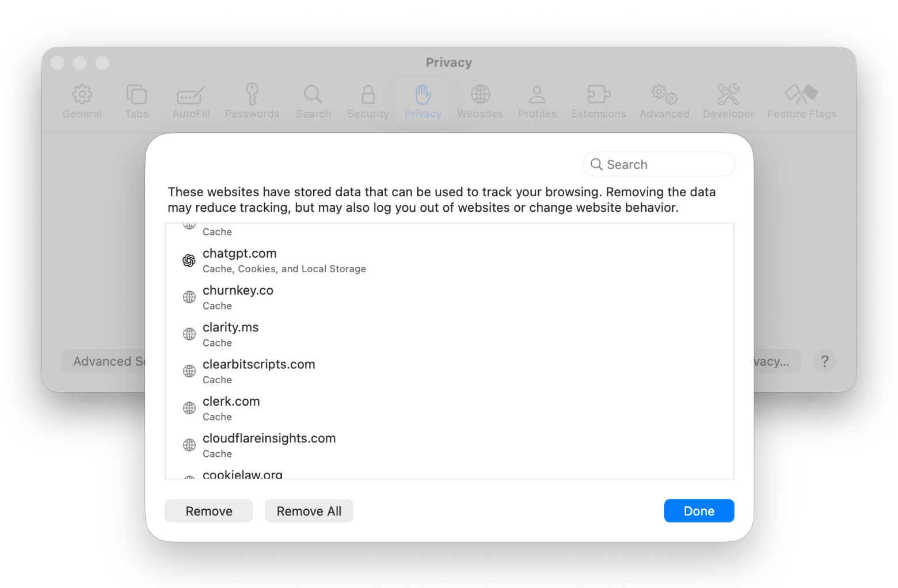Image resolution: width=898 pixels, height=588 pixels.
Task: Click Remove All to clear website data
Action: coord(309,510)
